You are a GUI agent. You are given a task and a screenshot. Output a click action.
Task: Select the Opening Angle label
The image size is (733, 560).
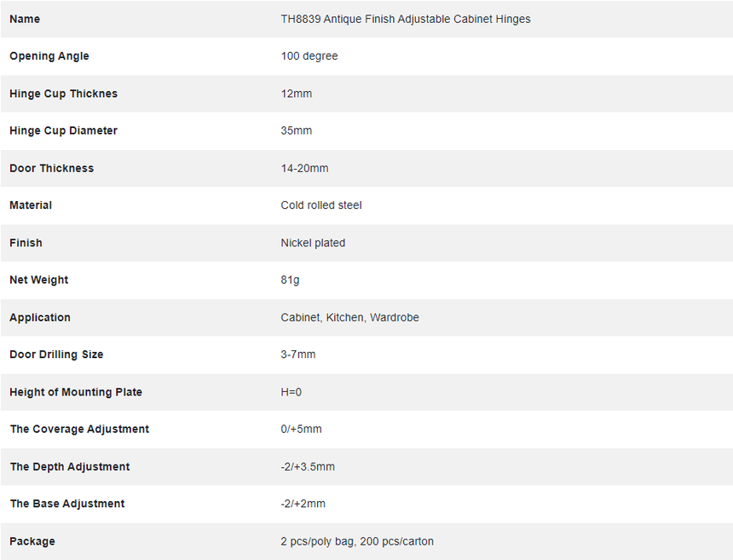pos(49,56)
